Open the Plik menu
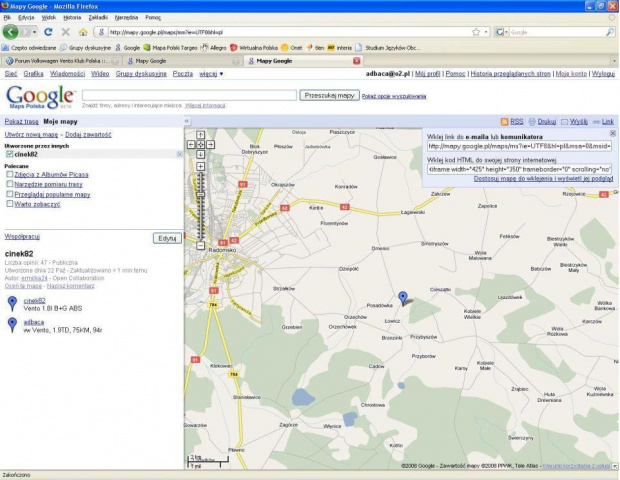 click(7, 17)
